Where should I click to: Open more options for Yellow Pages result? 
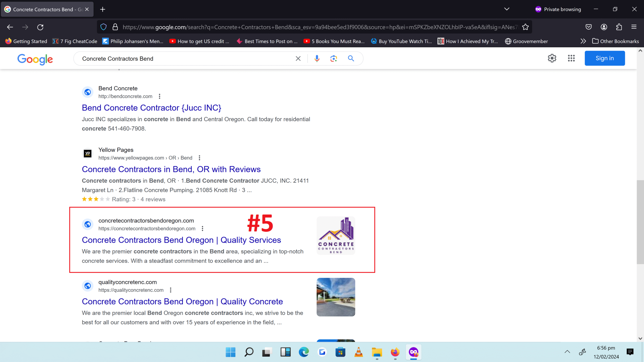tap(199, 158)
